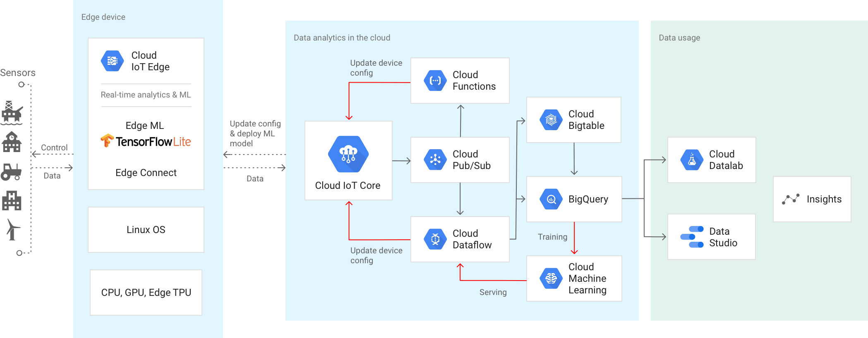868x338 pixels.
Task: Select the barn house sensor icon
Action: (12, 142)
